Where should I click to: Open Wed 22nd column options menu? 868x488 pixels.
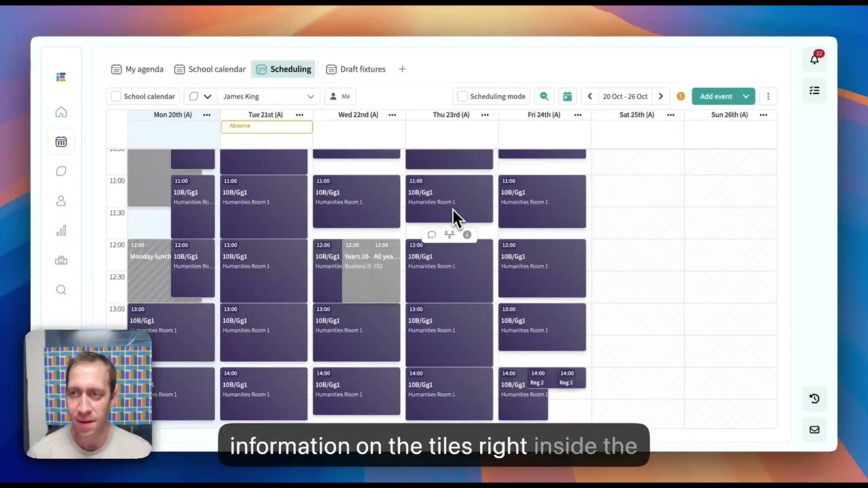click(x=392, y=115)
